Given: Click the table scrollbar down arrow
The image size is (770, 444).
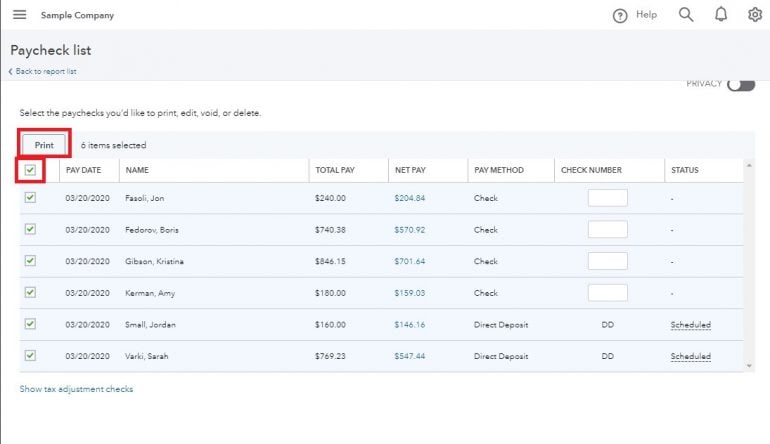Looking at the screenshot, I should 749,367.
